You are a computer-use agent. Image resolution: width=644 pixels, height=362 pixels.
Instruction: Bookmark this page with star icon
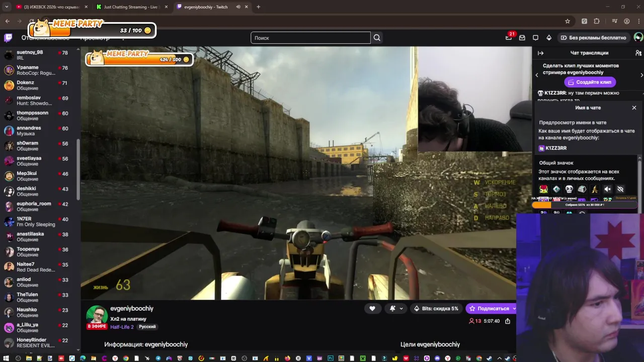point(568,21)
